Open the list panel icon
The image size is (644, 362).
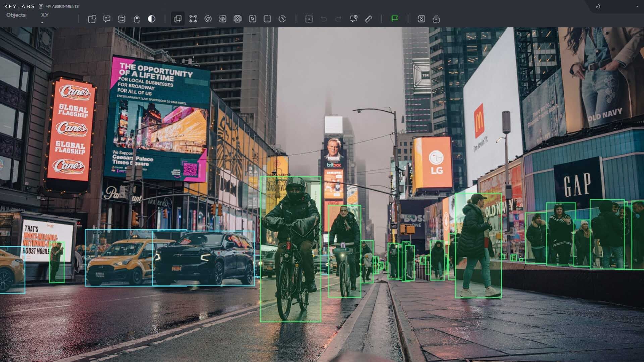(122, 19)
